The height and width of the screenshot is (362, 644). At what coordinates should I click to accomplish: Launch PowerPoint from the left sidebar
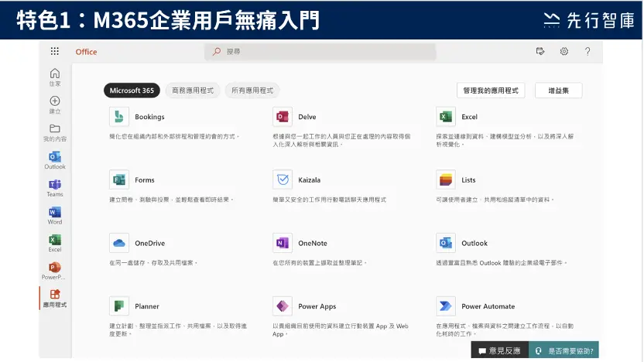(x=55, y=271)
